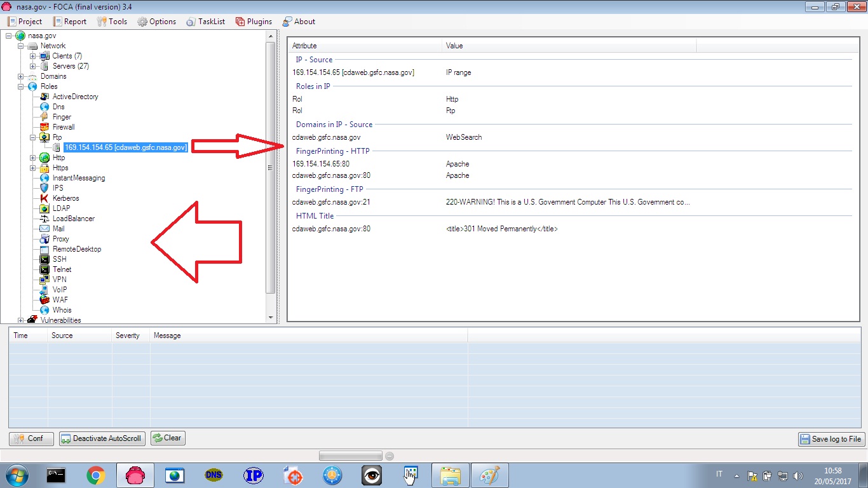Screen dimensions: 868x488
Task: Expand the Clients (7) node
Action: click(x=33, y=56)
